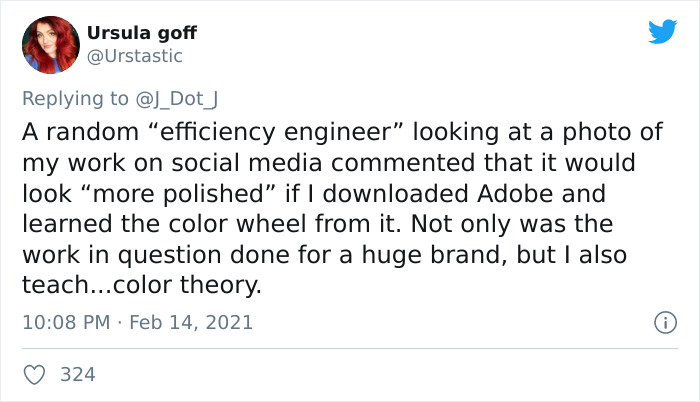Click the divider line below the timestamp
The height and width of the screenshot is (402, 700).
coord(350,348)
